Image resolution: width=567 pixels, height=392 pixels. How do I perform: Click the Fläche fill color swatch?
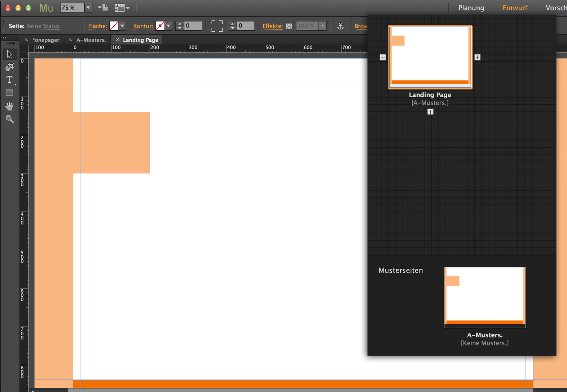point(114,26)
